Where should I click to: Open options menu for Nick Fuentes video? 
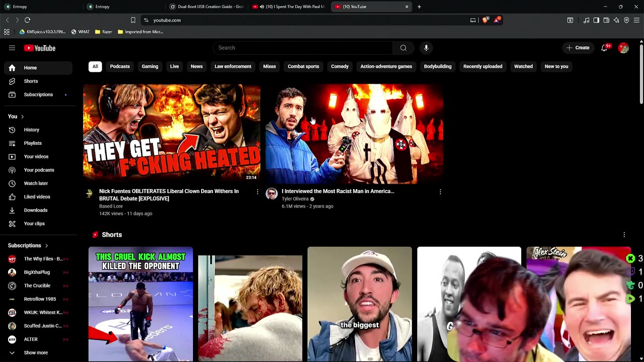257,192
